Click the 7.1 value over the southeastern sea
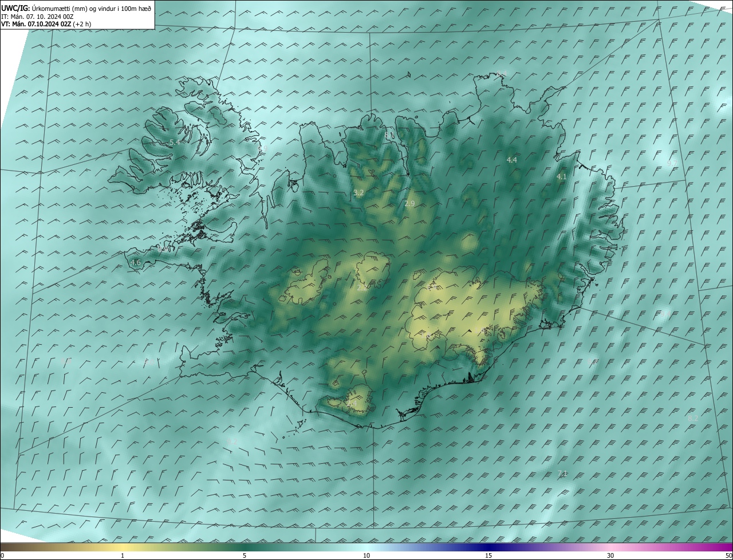 point(562,473)
